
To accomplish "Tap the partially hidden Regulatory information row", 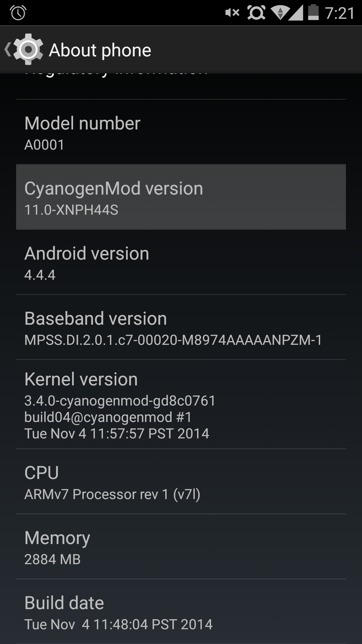I will point(181,86).
